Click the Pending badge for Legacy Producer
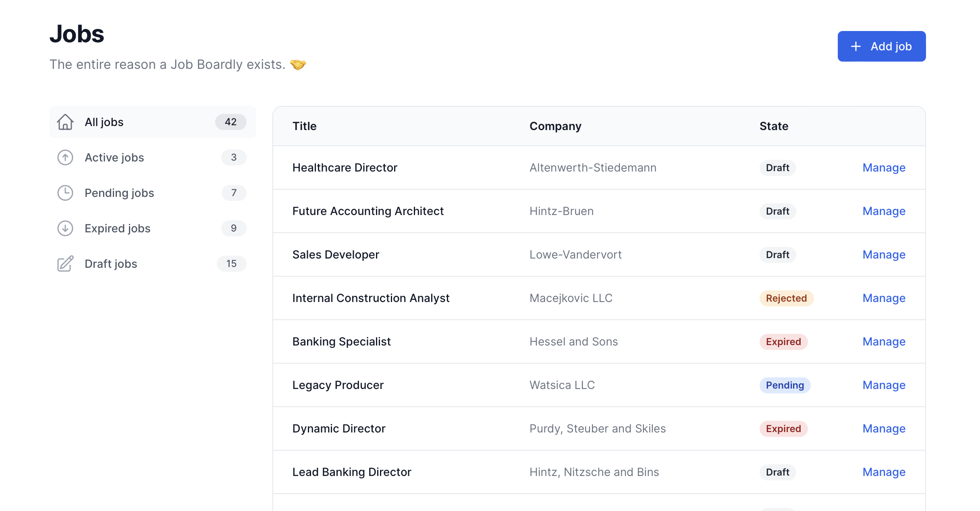The height and width of the screenshot is (511, 980). pos(785,385)
